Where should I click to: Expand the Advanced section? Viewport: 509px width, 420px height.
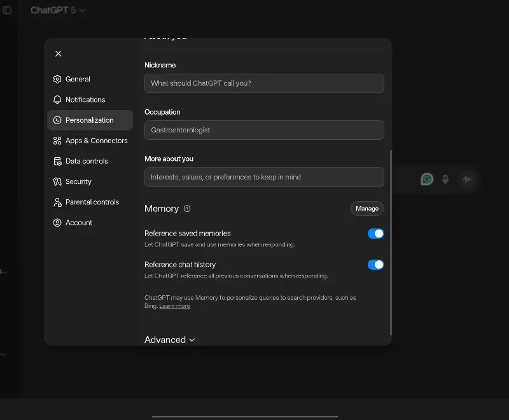pos(169,339)
